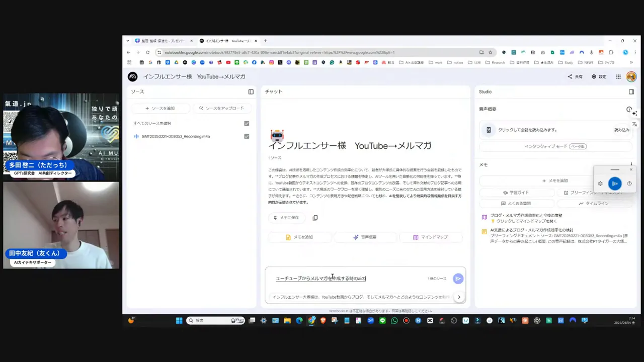Open the Chrome extensions puzzle-piece dropdown
Screen dimensions: 644x362
point(611,52)
